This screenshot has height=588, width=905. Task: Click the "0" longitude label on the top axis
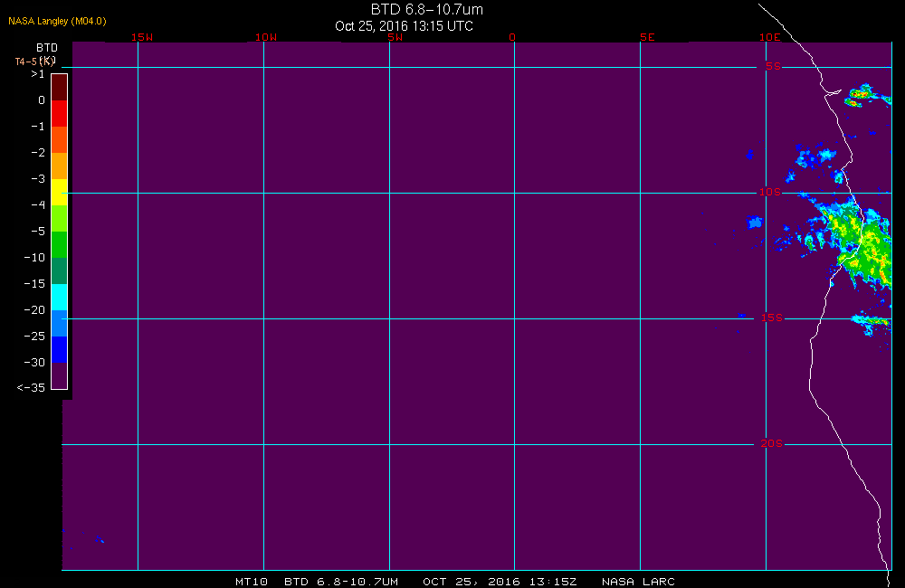512,37
